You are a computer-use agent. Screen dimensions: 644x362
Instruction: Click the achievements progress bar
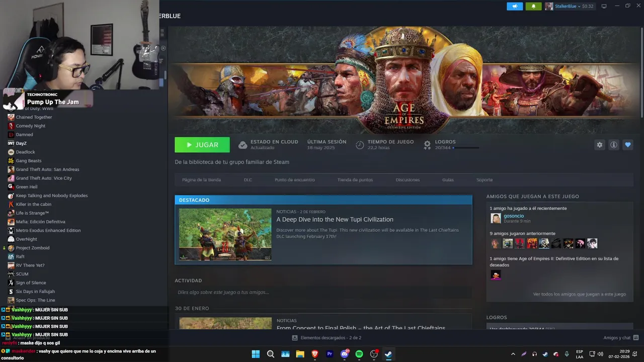click(466, 148)
